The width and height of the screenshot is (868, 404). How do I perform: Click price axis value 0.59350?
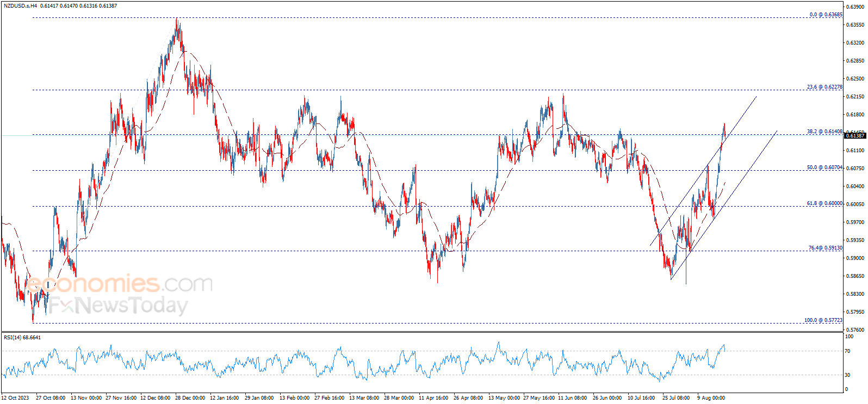click(855, 240)
